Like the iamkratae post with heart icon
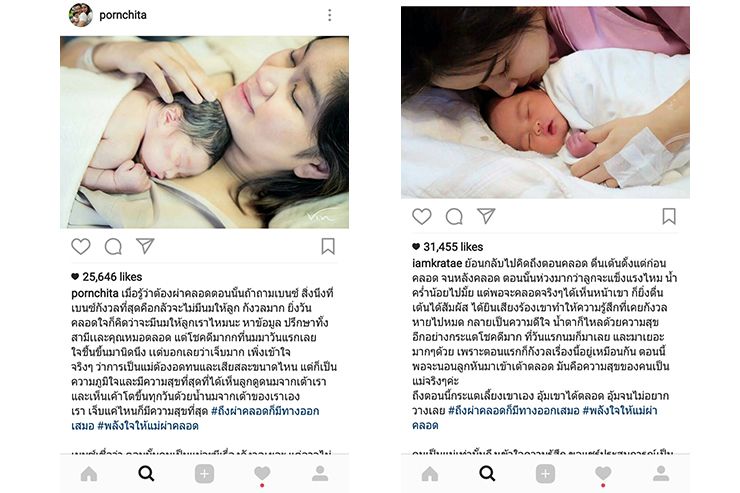 click(421, 217)
